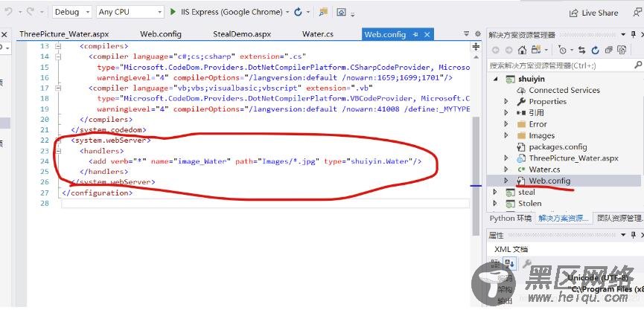Click the empty line 28 in the editor
Viewport: 644px width, 310px height.
coord(265,204)
